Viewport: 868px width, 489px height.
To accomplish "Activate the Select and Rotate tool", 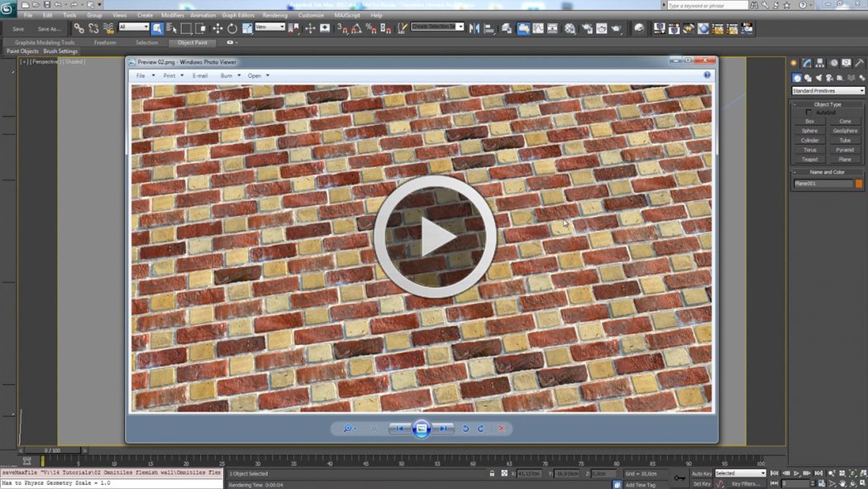I will pyautogui.click(x=232, y=28).
